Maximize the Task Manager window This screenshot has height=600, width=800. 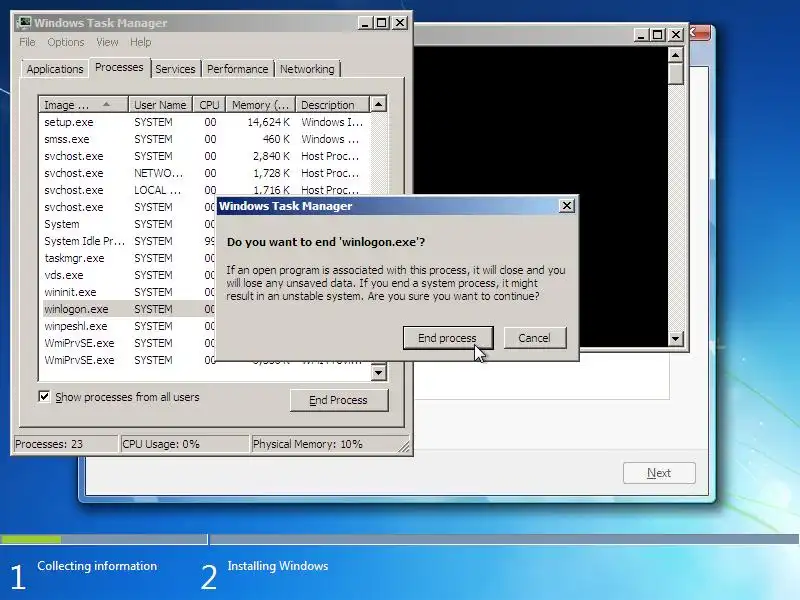click(382, 22)
